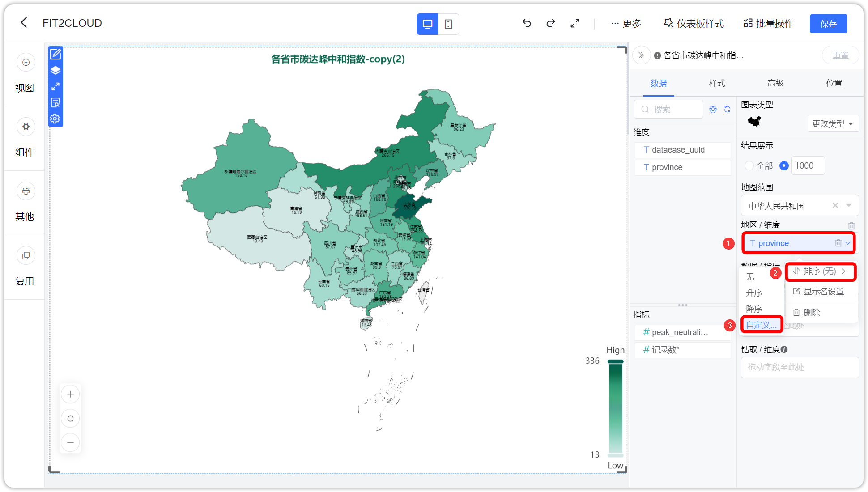
Task: Open dataset field settings gear icon
Action: [713, 109]
